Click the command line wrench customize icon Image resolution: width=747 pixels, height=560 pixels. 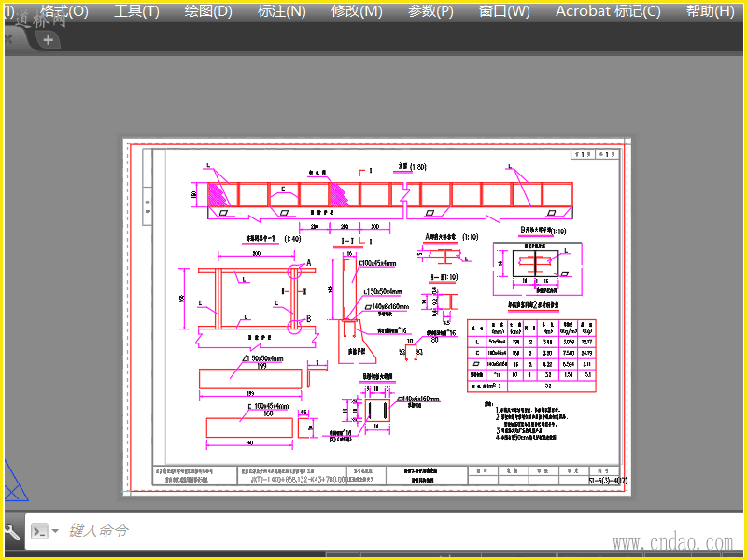(12, 531)
